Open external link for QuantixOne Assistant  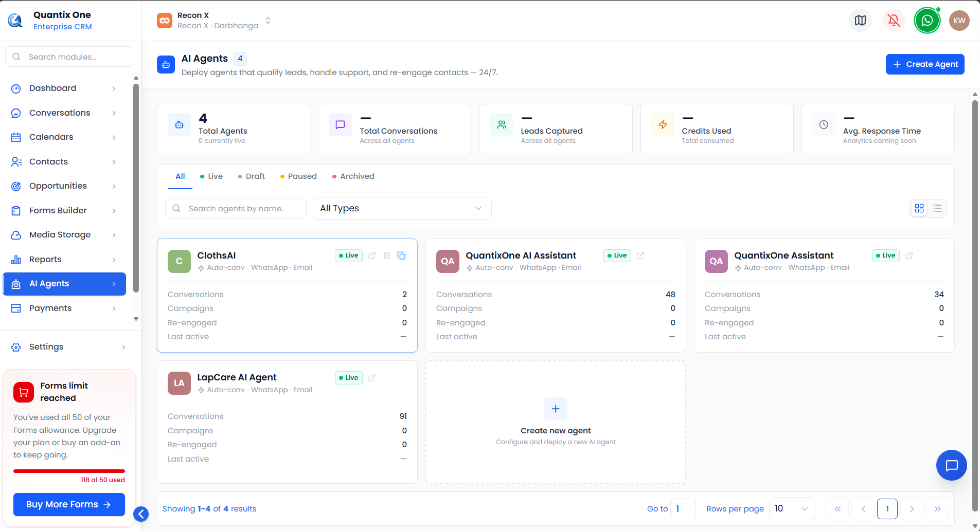click(x=909, y=255)
